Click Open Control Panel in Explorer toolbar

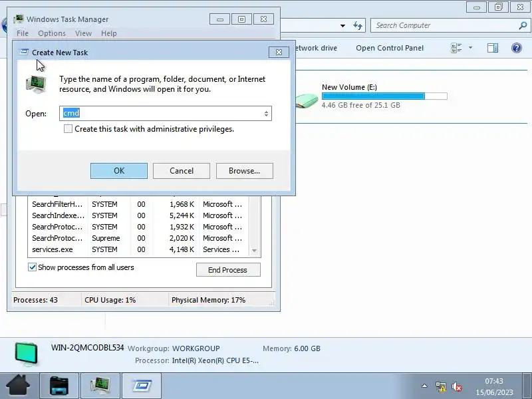click(390, 48)
